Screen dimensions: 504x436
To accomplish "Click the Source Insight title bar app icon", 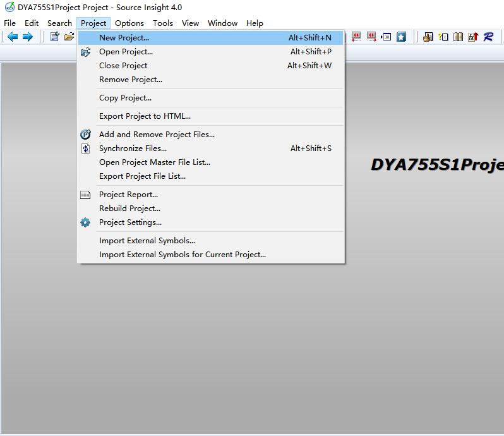I will point(9,7).
